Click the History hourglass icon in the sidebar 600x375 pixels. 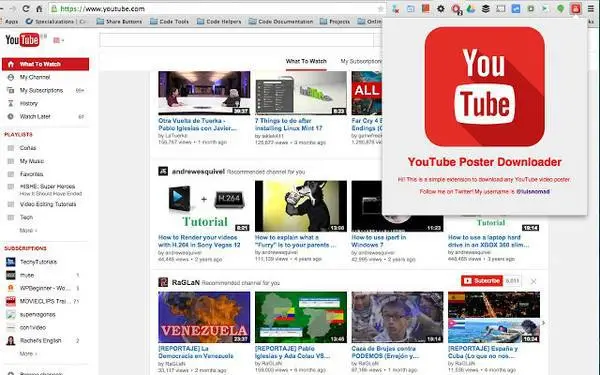click(11, 103)
